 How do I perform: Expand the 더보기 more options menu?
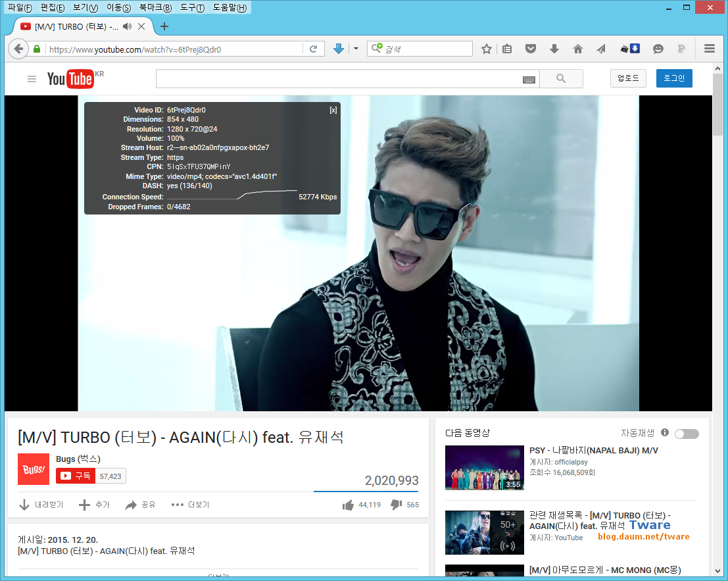pos(190,505)
